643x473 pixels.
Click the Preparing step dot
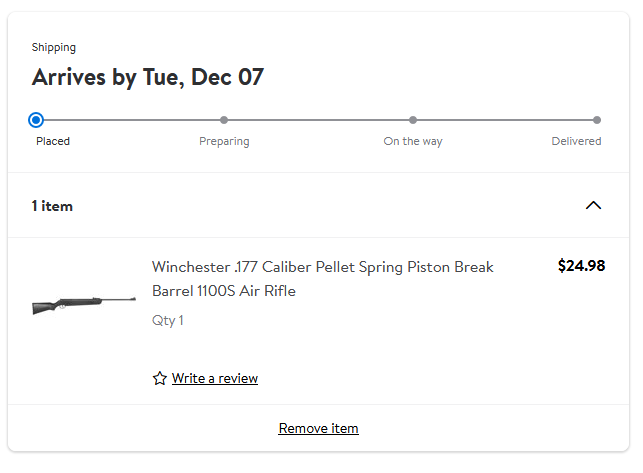pyautogui.click(x=224, y=120)
